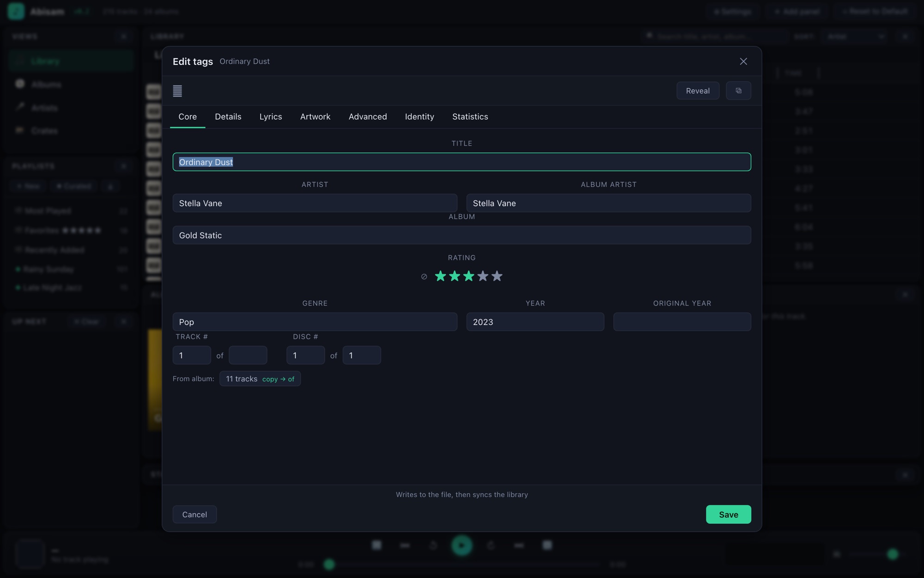Open the Most Played playlist
The image size is (924, 578).
(x=71, y=211)
